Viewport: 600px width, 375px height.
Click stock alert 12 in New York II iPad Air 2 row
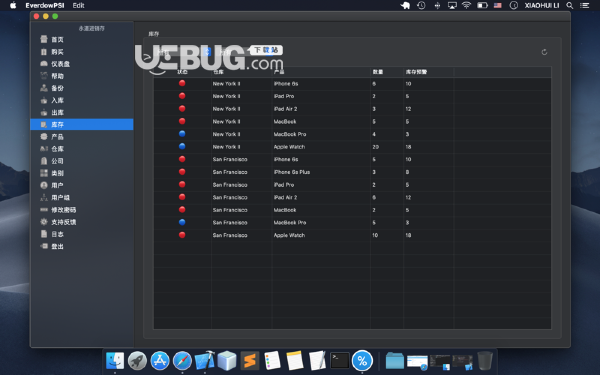tap(408, 109)
